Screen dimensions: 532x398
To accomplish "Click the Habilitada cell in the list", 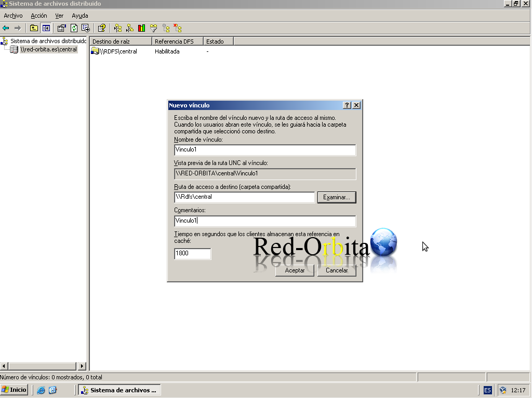I will click(167, 51).
